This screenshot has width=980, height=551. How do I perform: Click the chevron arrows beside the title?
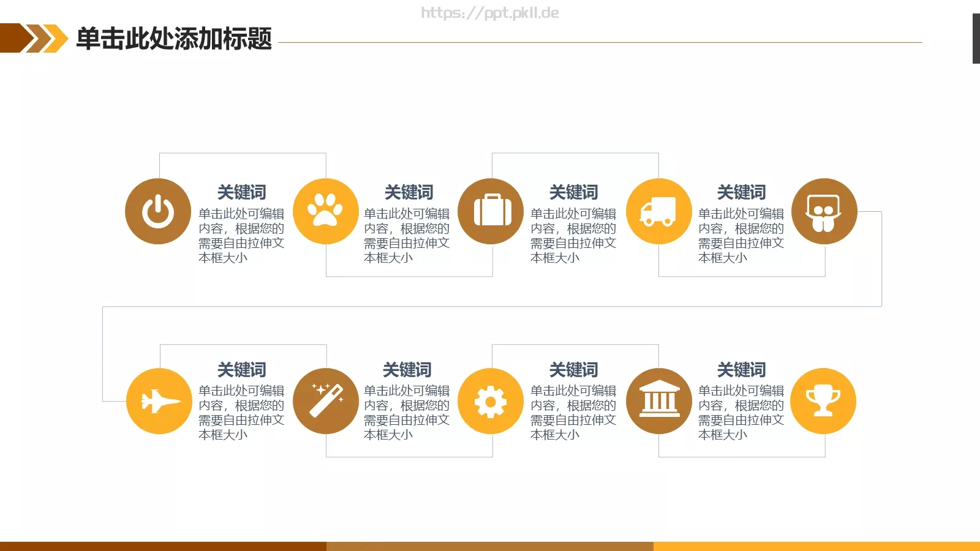point(34,38)
